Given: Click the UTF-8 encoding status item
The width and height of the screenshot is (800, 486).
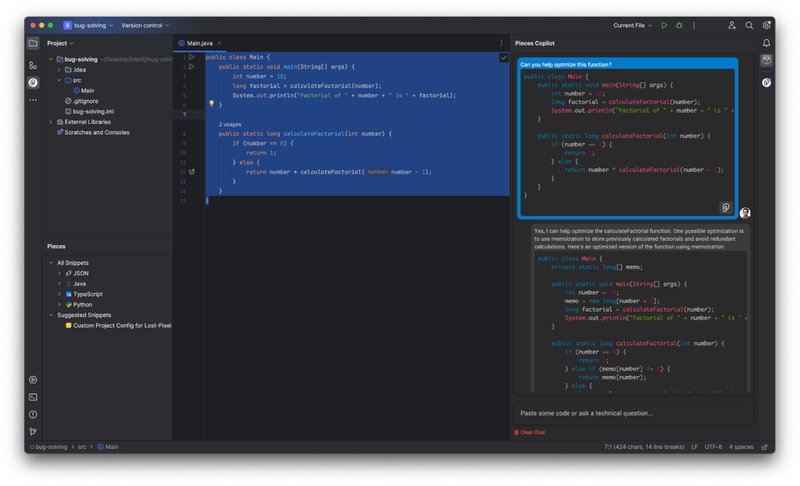Looking at the screenshot, I should click(x=713, y=447).
